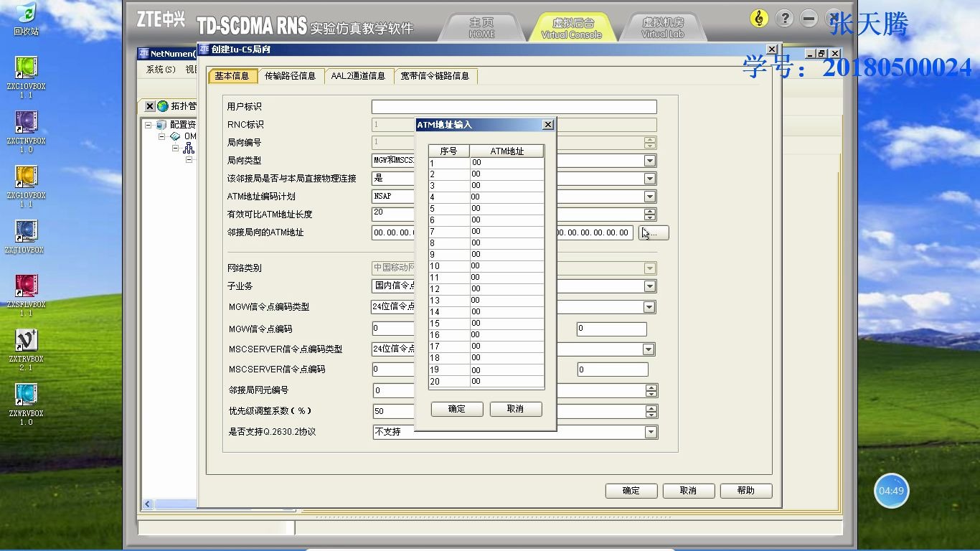980x551 pixels.
Task: Open the ZXG10VBOX 1.1 desktop shortcut
Action: pyautogui.click(x=26, y=186)
